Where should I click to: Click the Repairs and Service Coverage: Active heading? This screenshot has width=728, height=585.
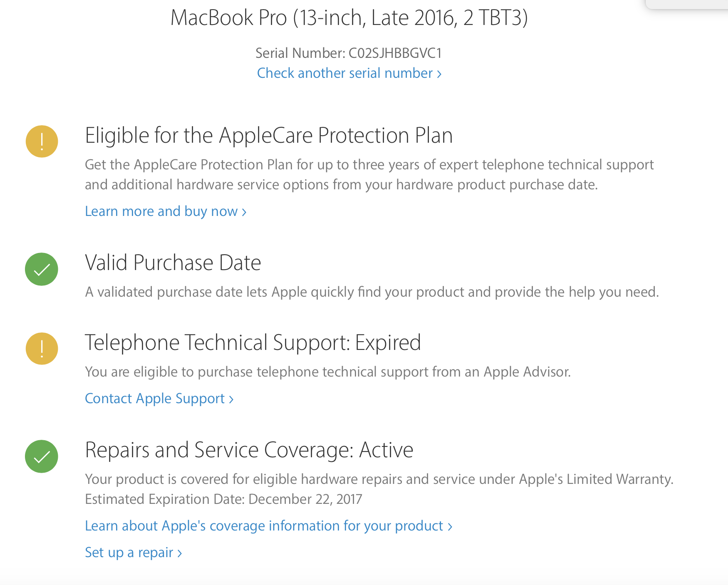[249, 450]
